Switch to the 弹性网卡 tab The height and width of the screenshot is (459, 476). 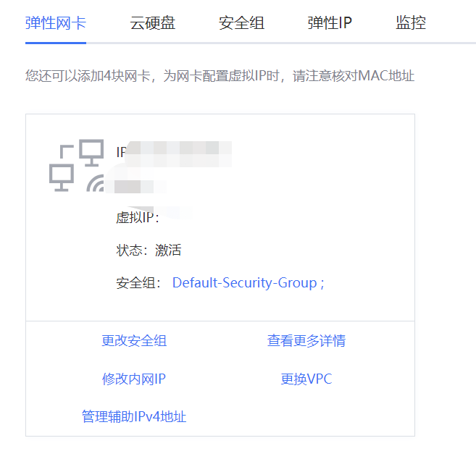56,23
